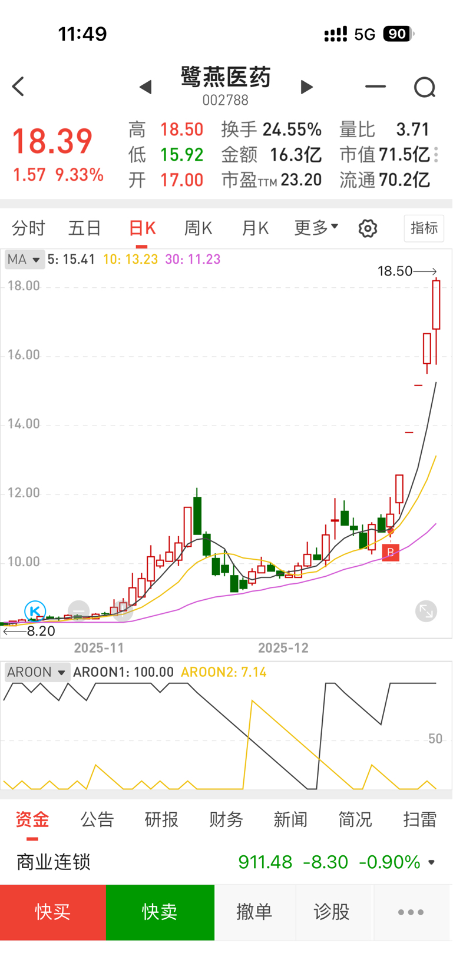Go back with the left chevron
Screen dimensions: 453x980
click(x=18, y=87)
